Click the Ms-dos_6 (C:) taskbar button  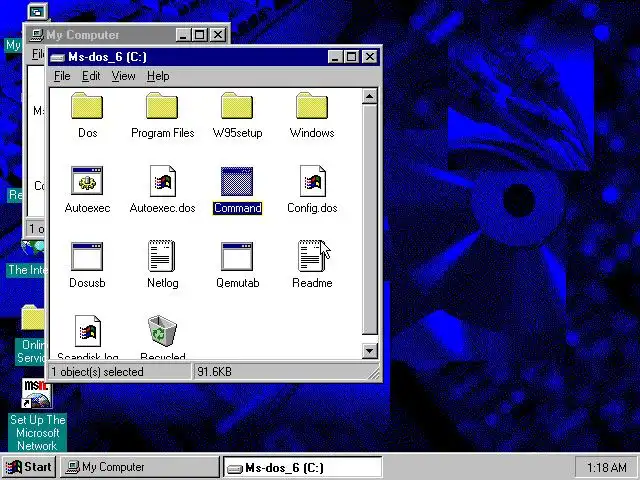(x=303, y=467)
